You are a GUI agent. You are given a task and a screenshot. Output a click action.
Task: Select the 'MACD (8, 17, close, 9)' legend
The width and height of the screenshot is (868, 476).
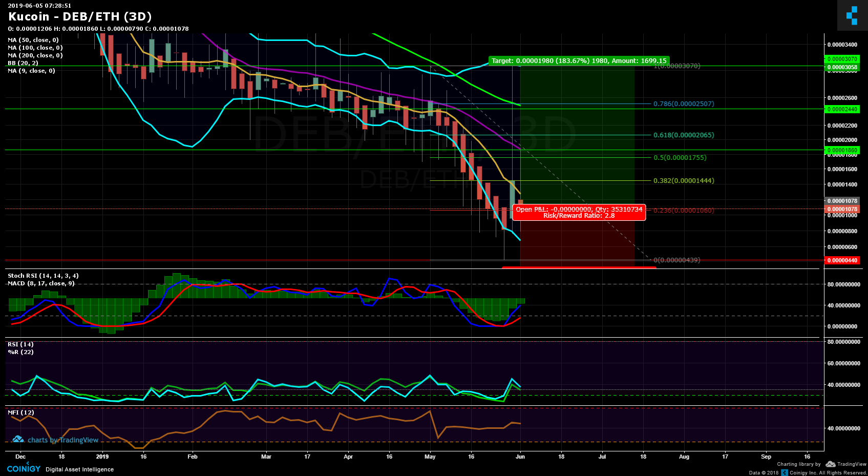click(x=41, y=283)
